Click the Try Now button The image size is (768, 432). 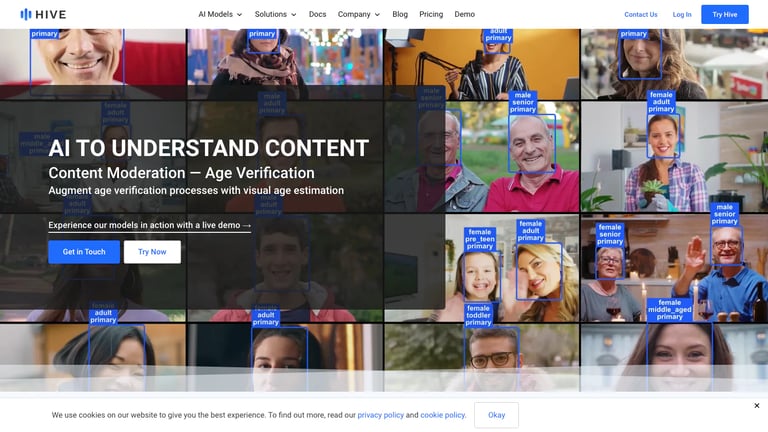click(x=152, y=252)
